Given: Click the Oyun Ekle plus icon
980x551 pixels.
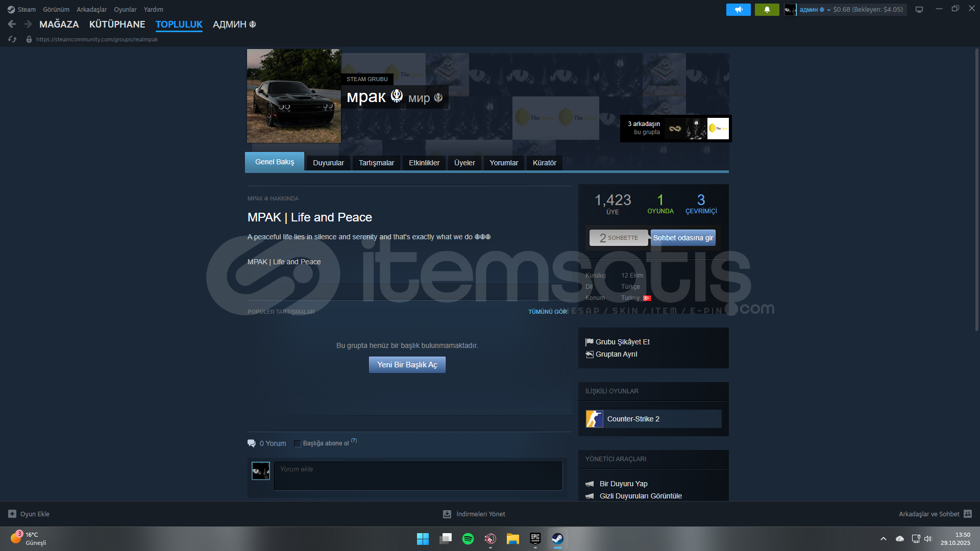Looking at the screenshot, I should pyautogui.click(x=12, y=514).
